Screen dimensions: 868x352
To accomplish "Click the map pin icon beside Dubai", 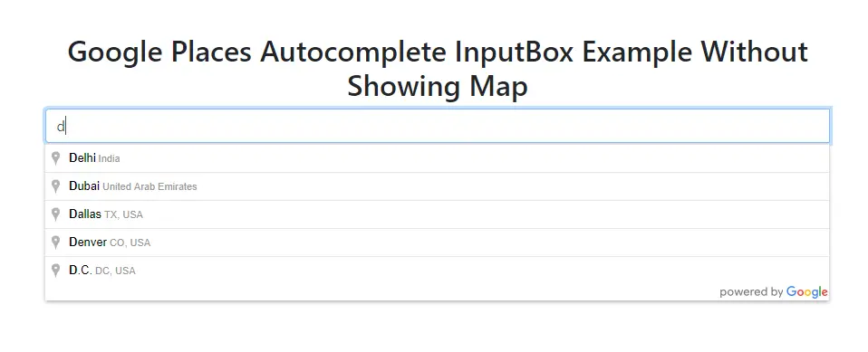I will (55, 186).
